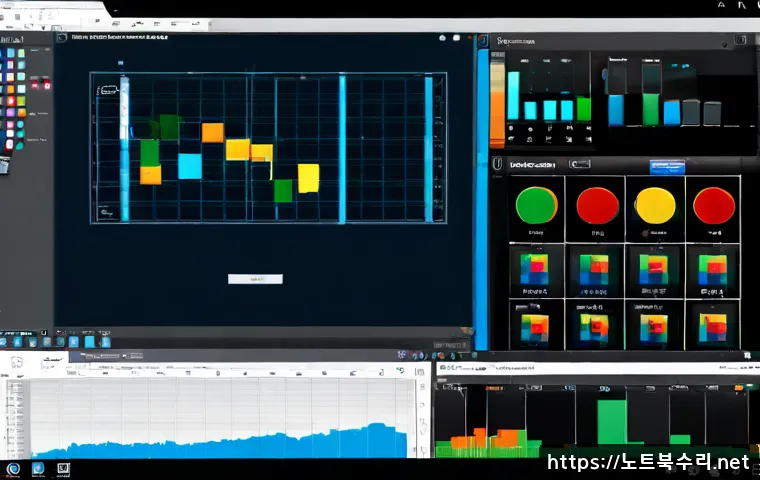760x480 pixels.
Task: Click the square icon at main panel's top-left corner
Action: [62, 38]
